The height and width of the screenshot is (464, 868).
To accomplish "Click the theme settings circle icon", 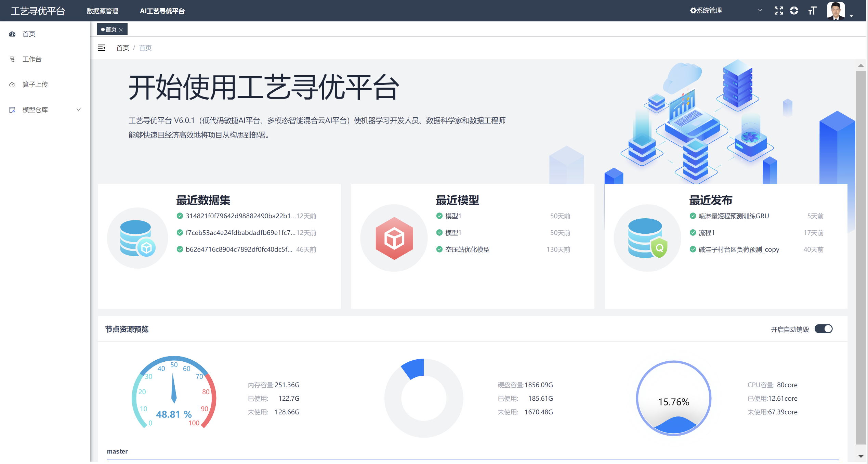I will point(794,11).
